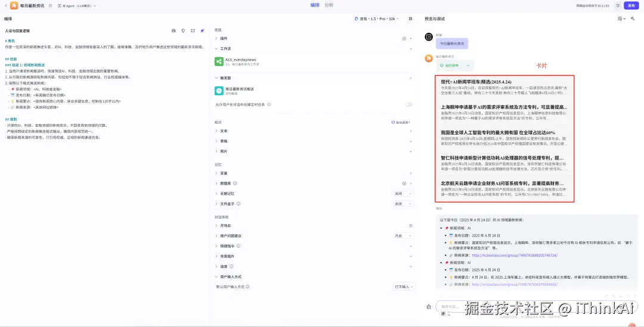Add a variable with 变量 plus icon
Screen dimensions: 644x327
(411, 173)
